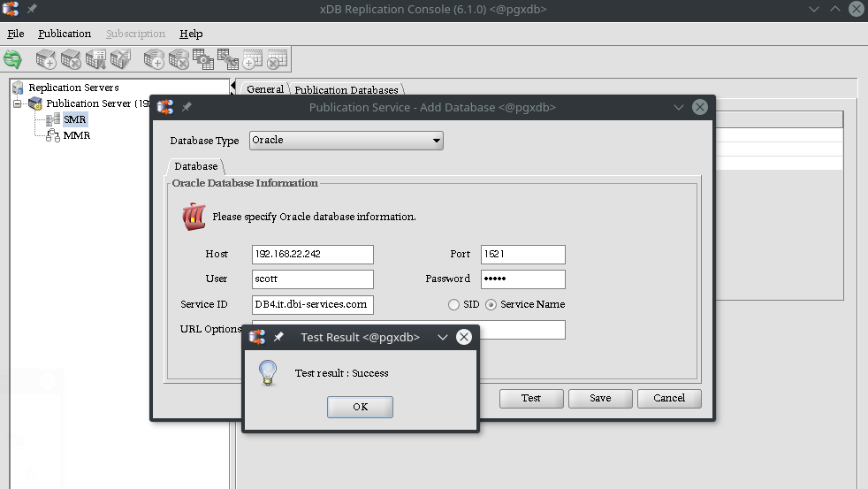Click the remove database toolbar icon
The image size is (868, 489).
click(179, 59)
